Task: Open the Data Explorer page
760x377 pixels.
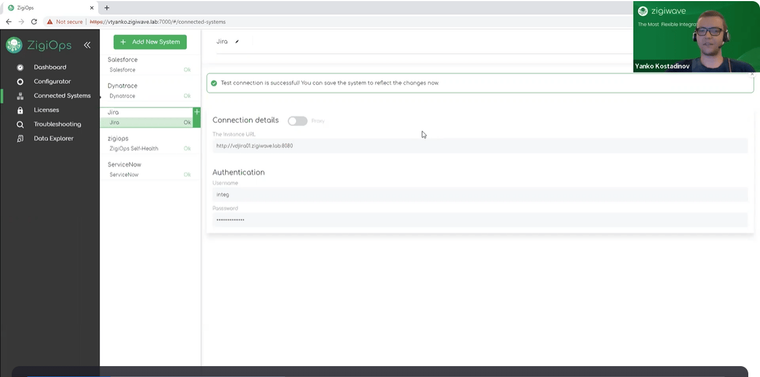Action: [x=53, y=138]
